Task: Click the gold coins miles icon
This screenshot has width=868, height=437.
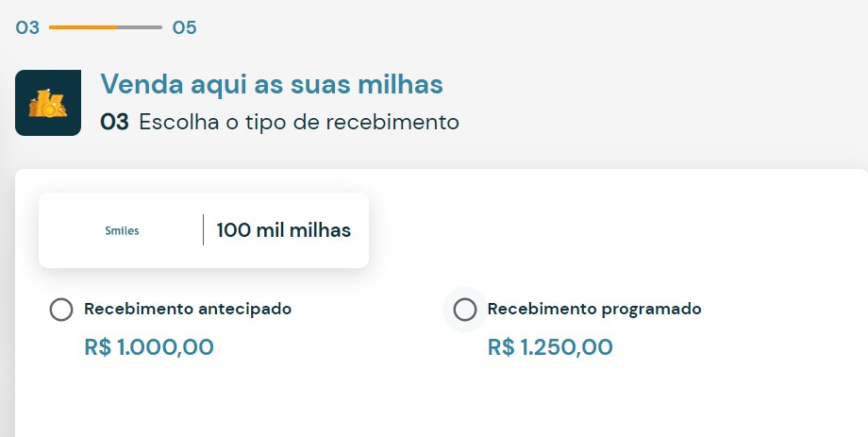Action: click(47, 103)
